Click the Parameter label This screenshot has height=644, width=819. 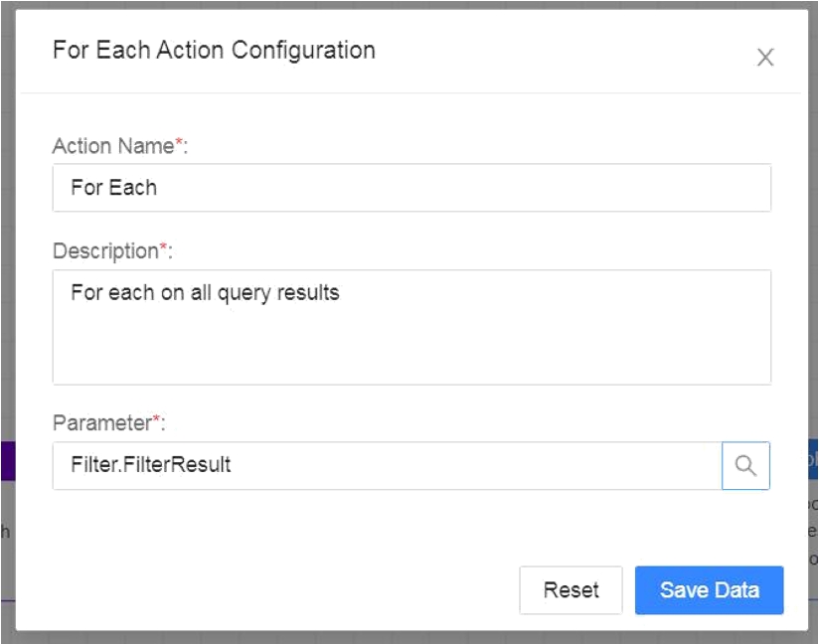click(x=100, y=422)
